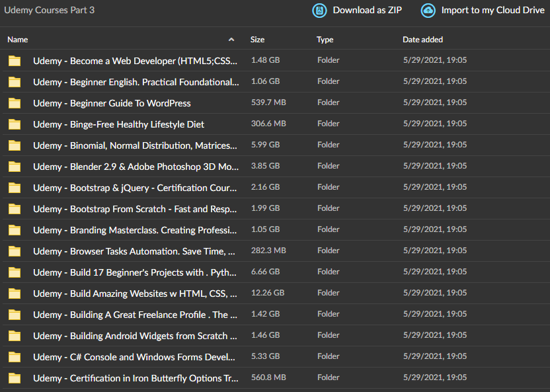
Task: Select the Binge-Free Healthy Lifestyle Diet folder icon
Action: [15, 124]
